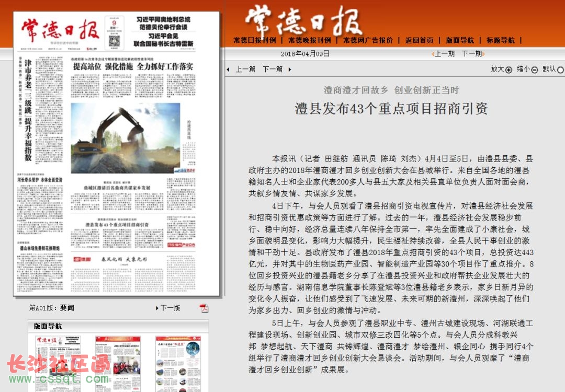Reset text size with 默认
The height and width of the screenshot is (392, 565).
click(x=549, y=69)
